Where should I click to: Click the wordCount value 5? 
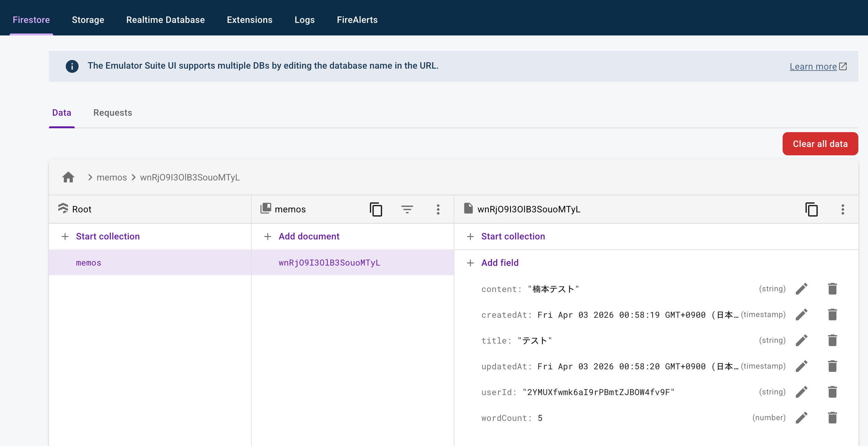(x=540, y=418)
